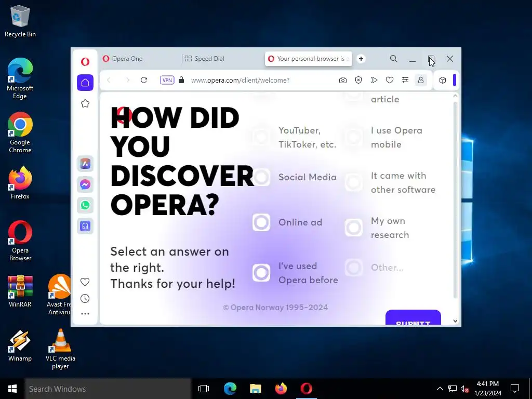
Task: Open the ad blocker shield icon
Action: coord(358,80)
